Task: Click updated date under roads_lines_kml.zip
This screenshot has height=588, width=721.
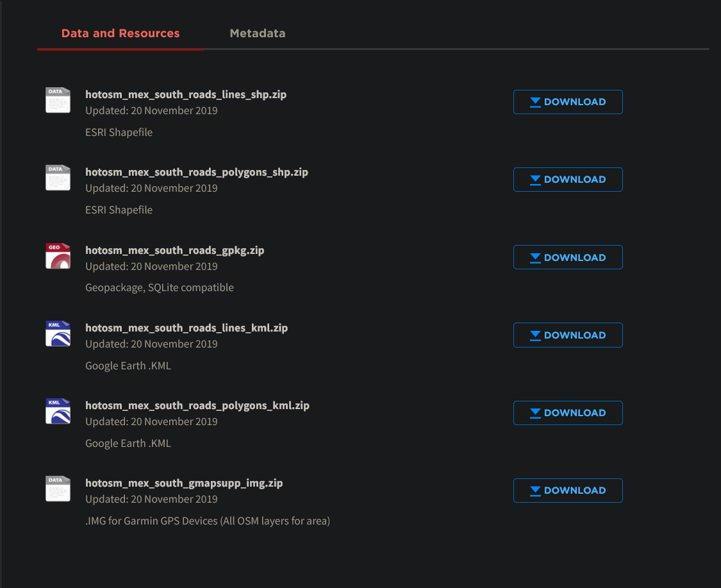Action: point(151,344)
